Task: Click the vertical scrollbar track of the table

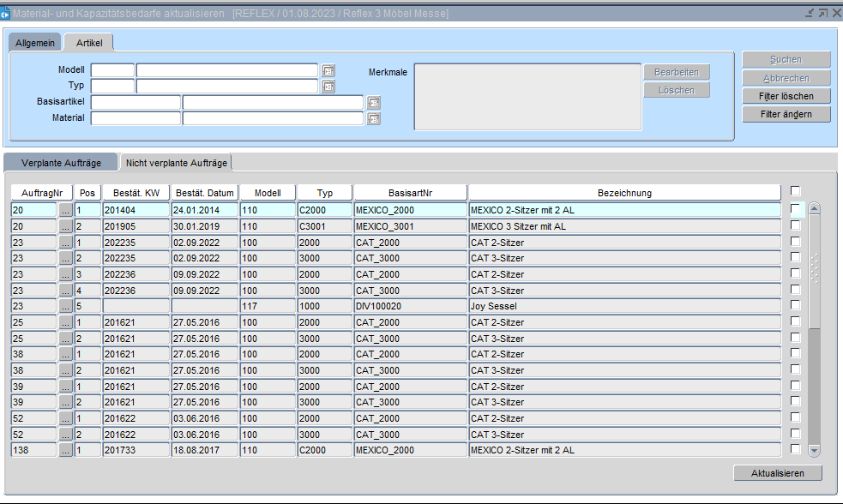Action: tap(815, 386)
